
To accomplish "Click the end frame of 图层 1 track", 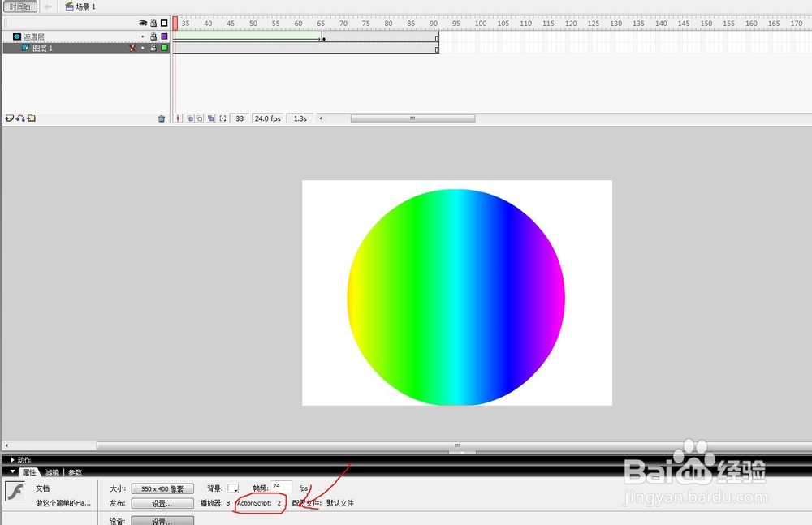I will (437, 49).
